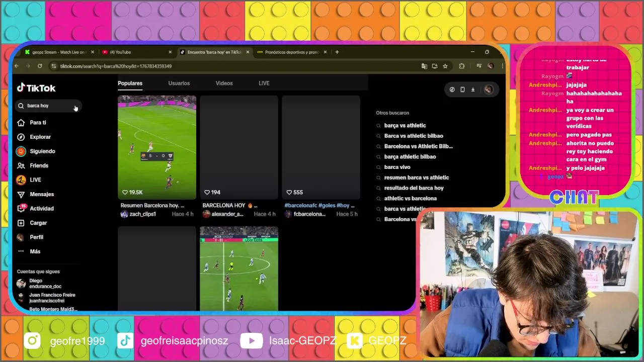
Task: Open the media control icon in Chrome toolbar
Action: coord(478,66)
